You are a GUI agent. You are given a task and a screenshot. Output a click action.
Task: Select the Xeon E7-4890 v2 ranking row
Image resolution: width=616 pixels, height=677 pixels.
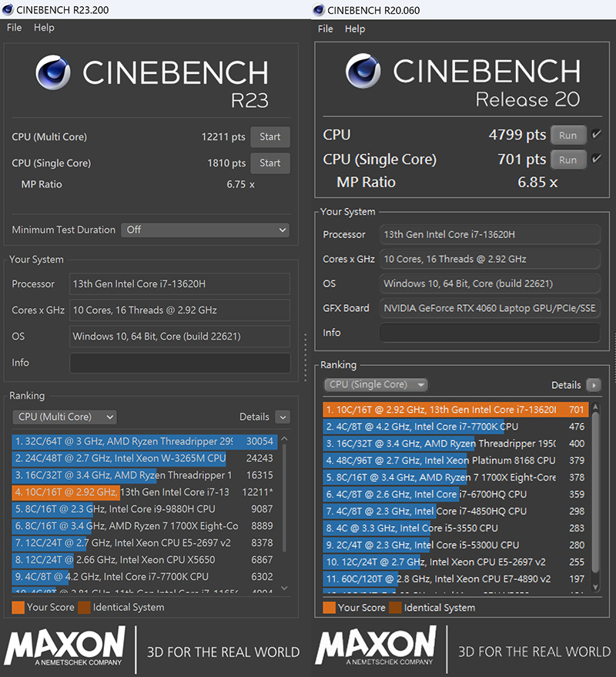pos(456,578)
